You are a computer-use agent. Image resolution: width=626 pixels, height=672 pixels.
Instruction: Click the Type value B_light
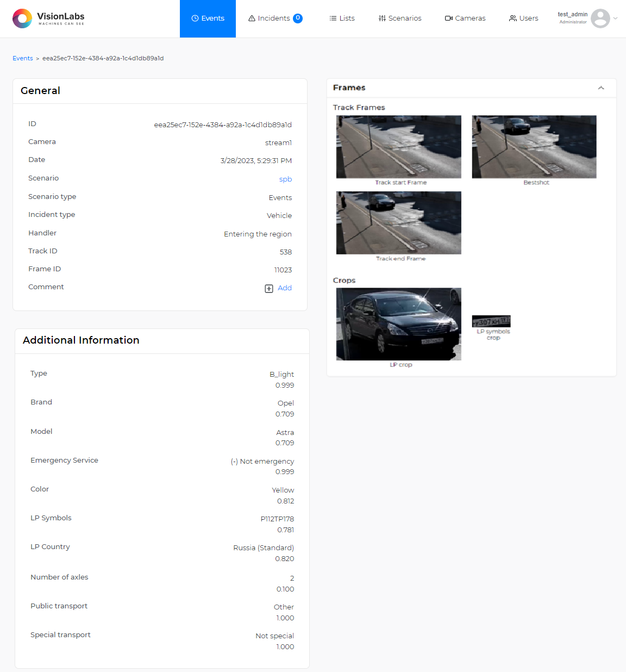pyautogui.click(x=281, y=375)
